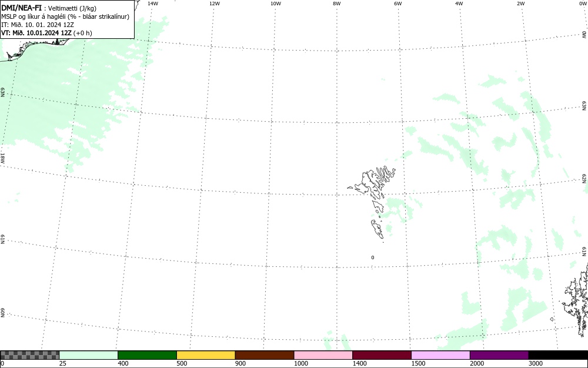Click the legend value 2000
Image resolution: width=588 pixels, height=368 pixels.
[477, 363]
